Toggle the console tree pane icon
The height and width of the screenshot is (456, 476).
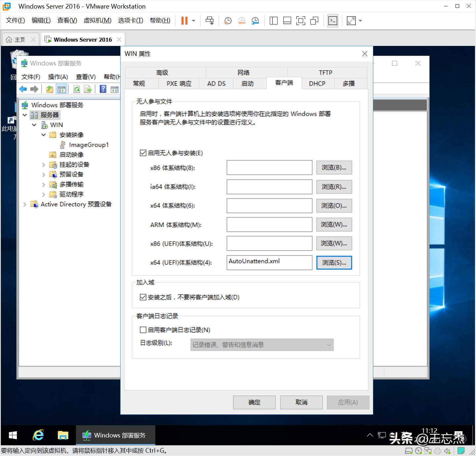point(61,89)
